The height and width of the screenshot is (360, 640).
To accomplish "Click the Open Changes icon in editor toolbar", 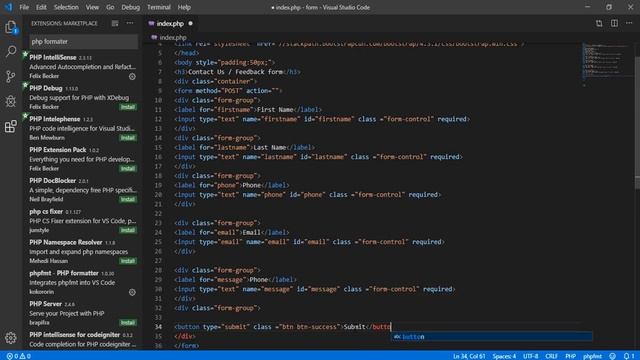I will coord(599,24).
